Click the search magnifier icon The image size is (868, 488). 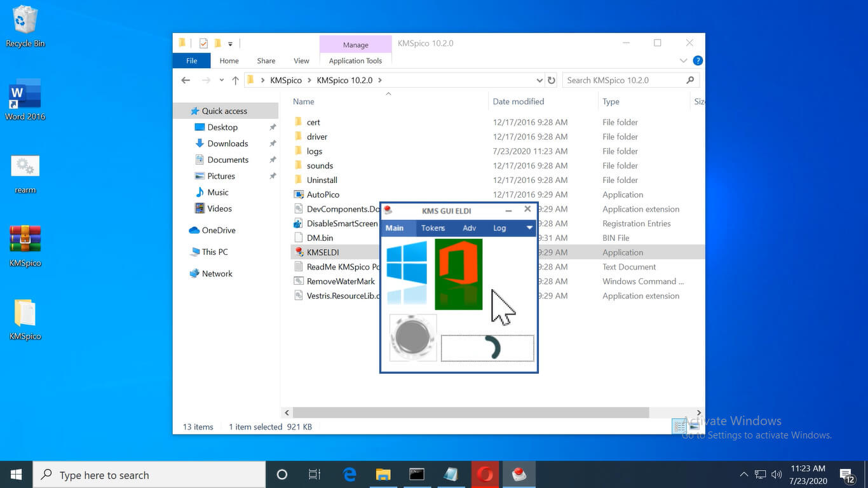690,80
